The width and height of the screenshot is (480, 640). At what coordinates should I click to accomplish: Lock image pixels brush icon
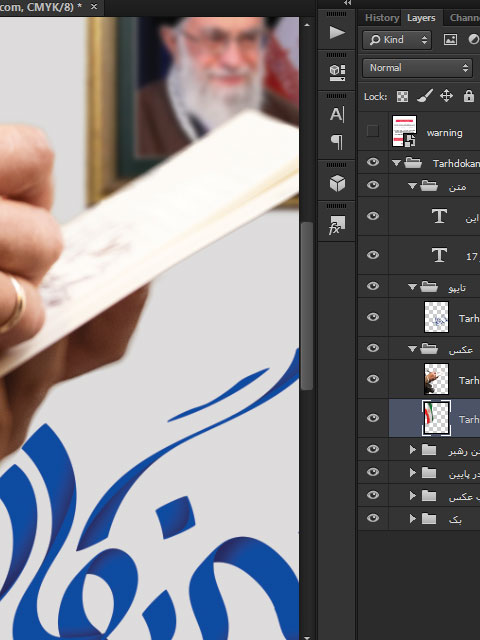(x=424, y=96)
